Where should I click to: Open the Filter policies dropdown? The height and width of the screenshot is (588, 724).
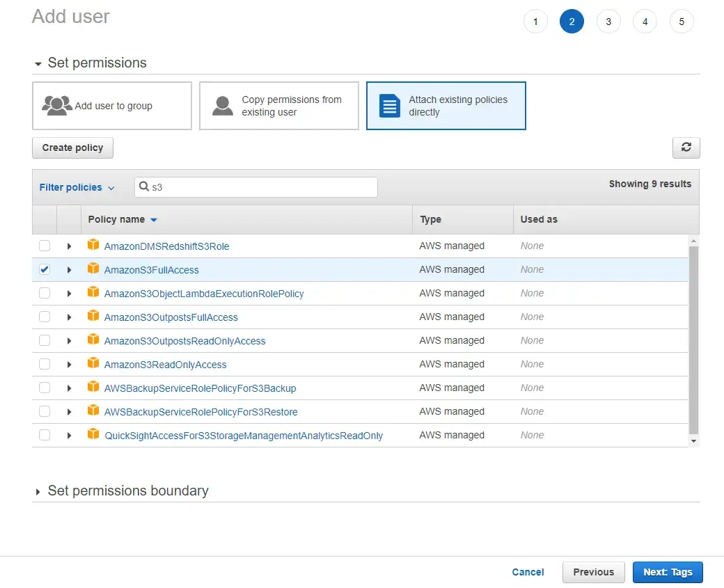[77, 186]
